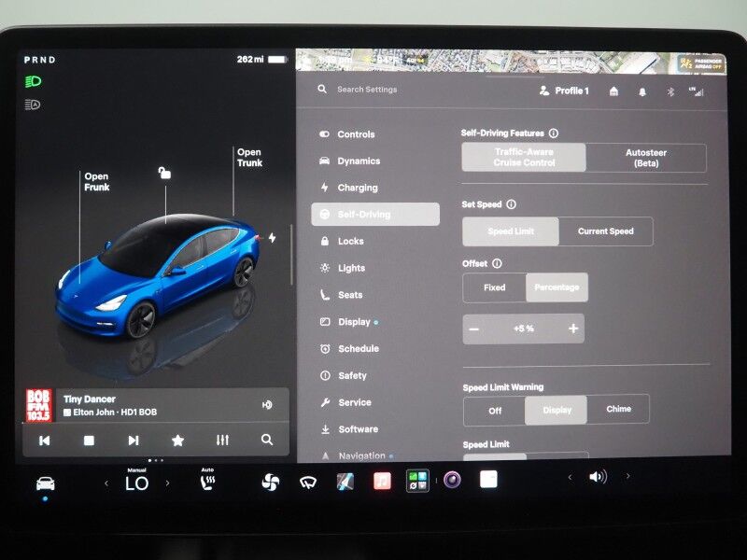Raise temperature with right chevron
Image resolution: width=747 pixels, height=560 pixels.
click(167, 483)
